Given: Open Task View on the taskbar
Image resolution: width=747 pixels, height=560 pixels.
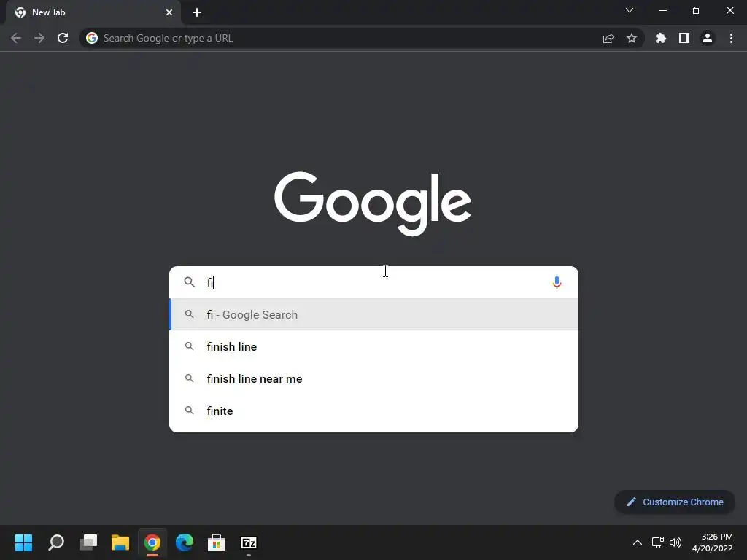Looking at the screenshot, I should coord(88,542).
